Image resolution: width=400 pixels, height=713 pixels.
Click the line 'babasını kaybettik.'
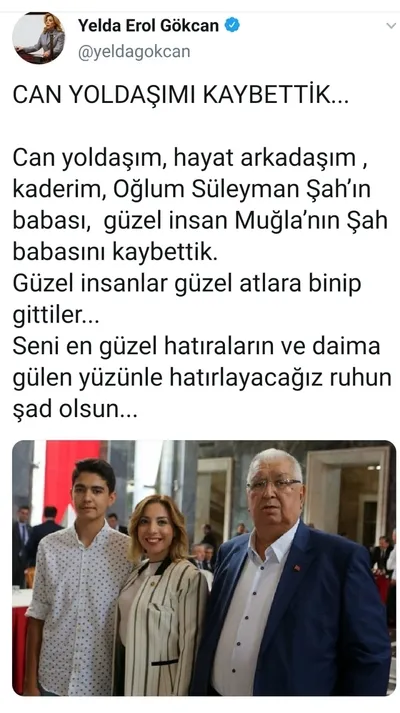tap(115, 252)
